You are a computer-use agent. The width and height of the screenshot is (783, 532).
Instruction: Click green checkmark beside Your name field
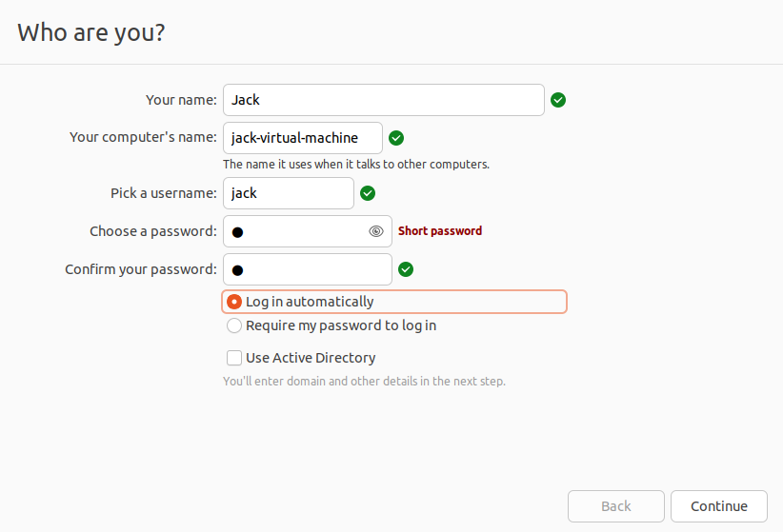click(558, 100)
